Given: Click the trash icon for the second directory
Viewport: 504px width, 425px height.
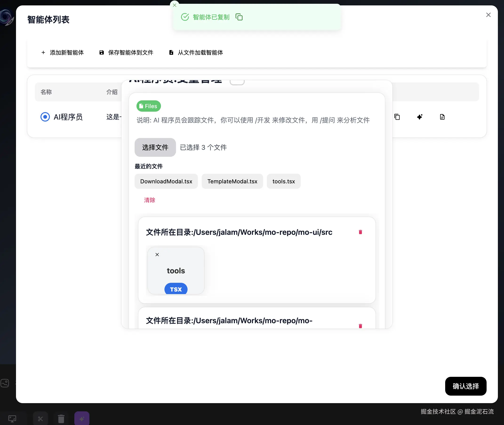Looking at the screenshot, I should click(360, 326).
